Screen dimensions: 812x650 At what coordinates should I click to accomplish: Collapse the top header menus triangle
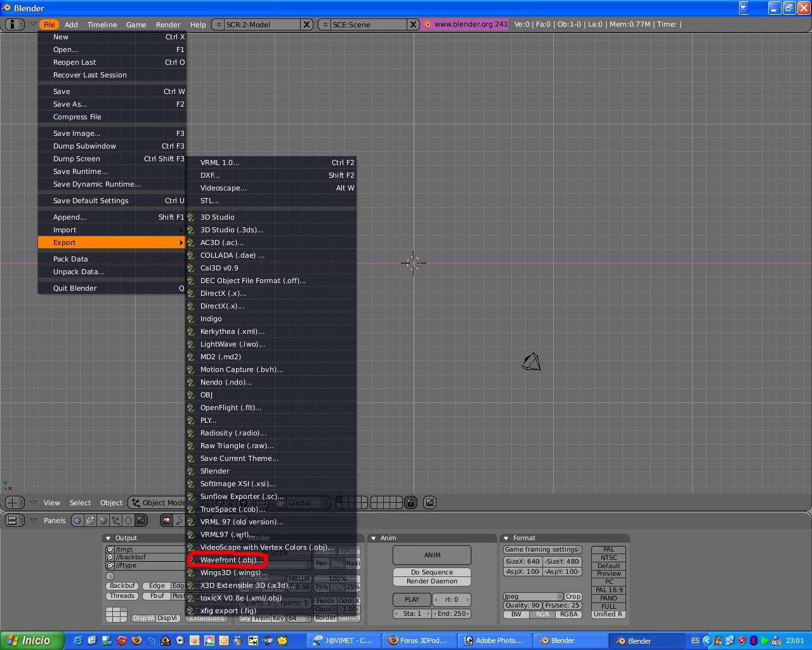tap(33, 24)
